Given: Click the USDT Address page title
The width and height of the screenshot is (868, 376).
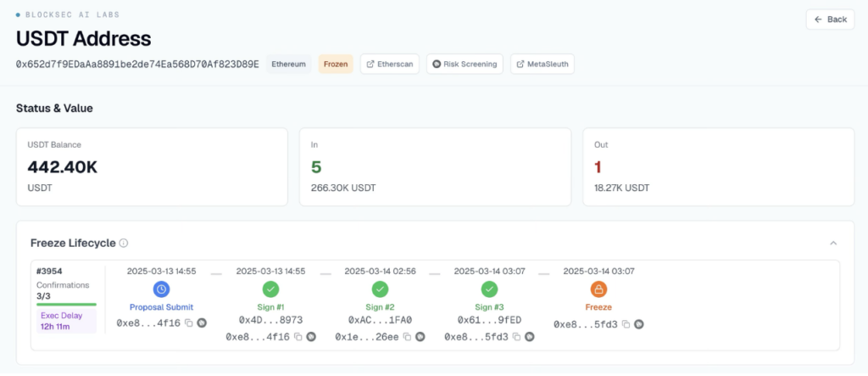Looking at the screenshot, I should [x=84, y=39].
